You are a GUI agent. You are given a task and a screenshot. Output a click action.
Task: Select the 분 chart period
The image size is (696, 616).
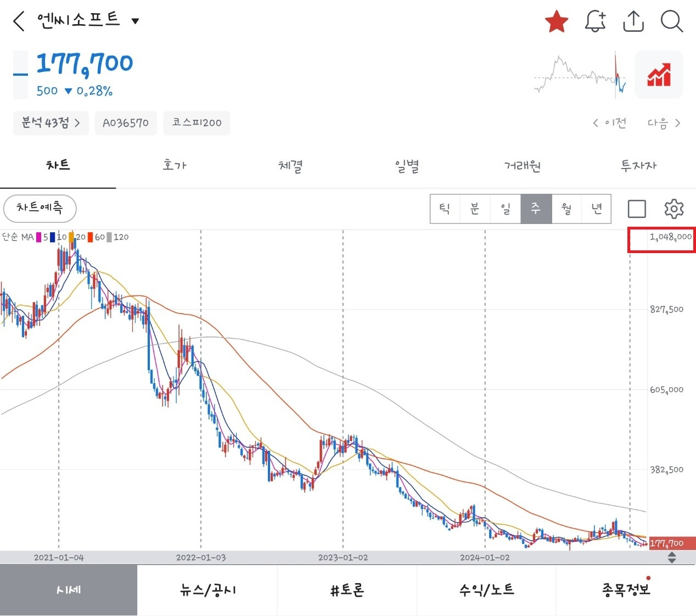tap(475, 209)
